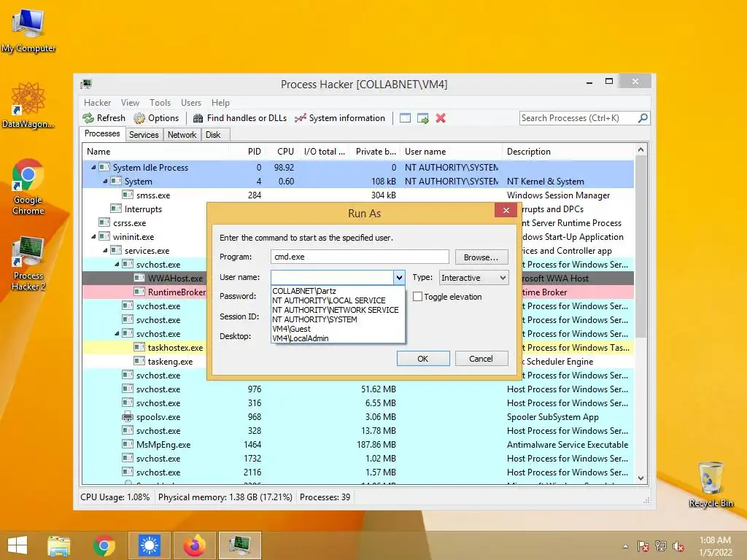Click the Find window toolbar icon
The image size is (747, 560).
pyautogui.click(x=405, y=118)
